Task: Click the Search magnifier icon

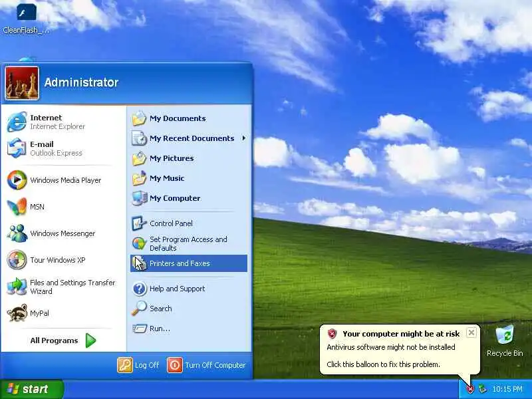Action: [139, 309]
